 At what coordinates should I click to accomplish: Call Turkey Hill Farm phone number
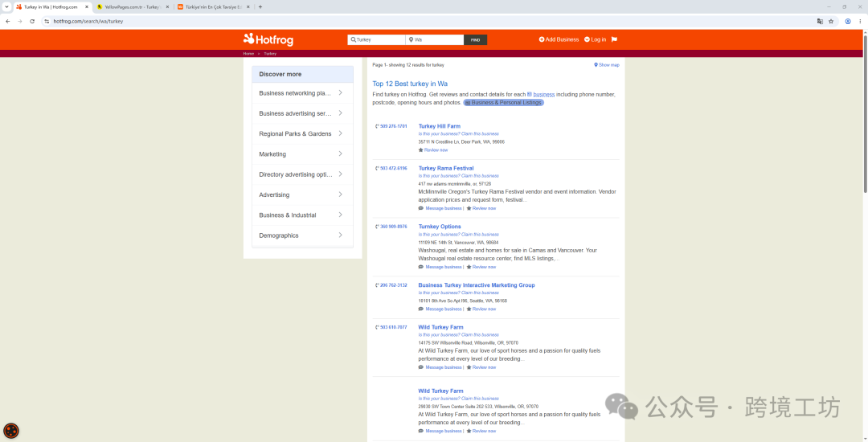(x=391, y=126)
